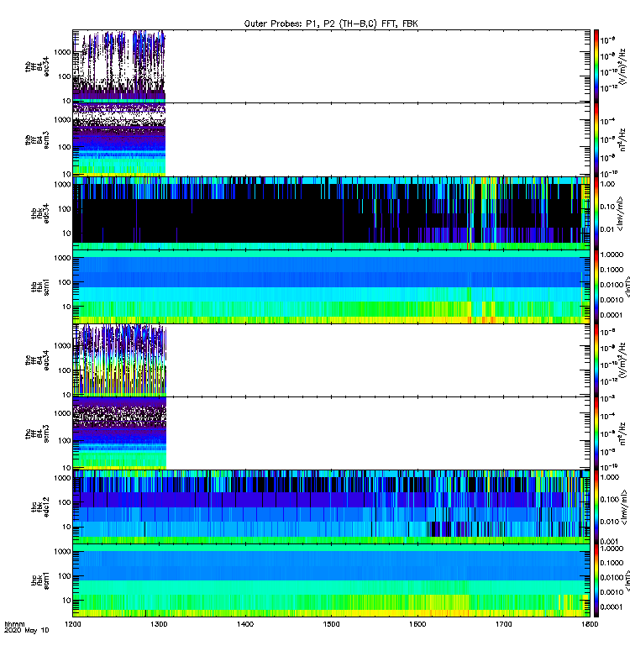Click the "1500" time axis label
630x672 pixels.
pos(331,624)
